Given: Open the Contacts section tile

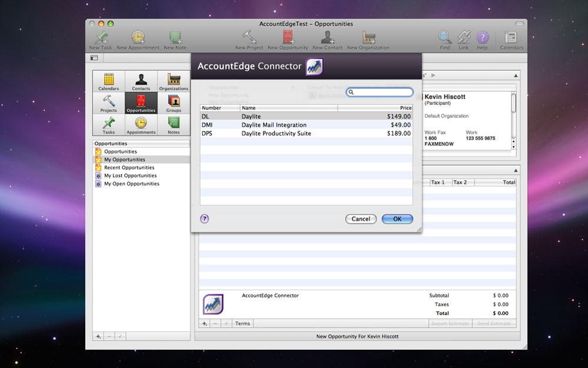Looking at the screenshot, I should [141, 81].
